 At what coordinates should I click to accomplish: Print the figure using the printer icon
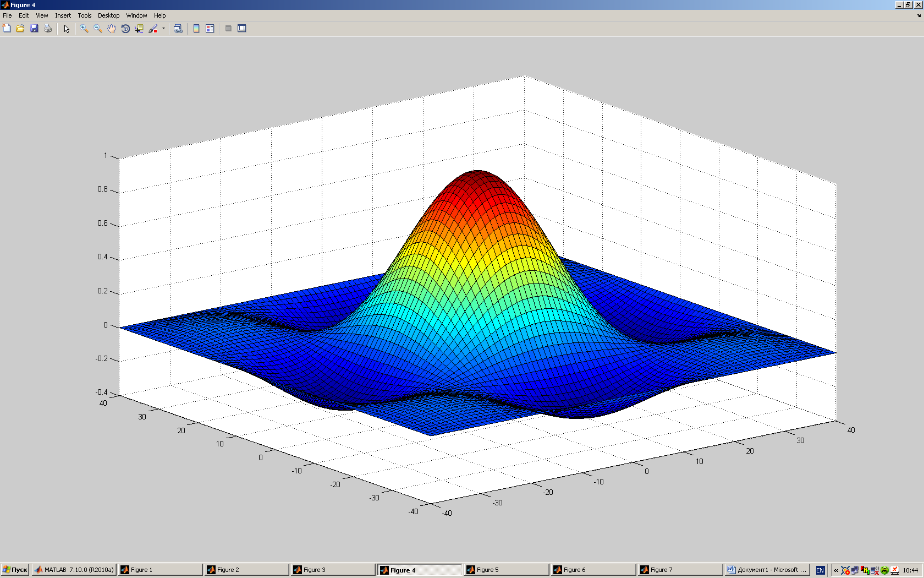[48, 29]
